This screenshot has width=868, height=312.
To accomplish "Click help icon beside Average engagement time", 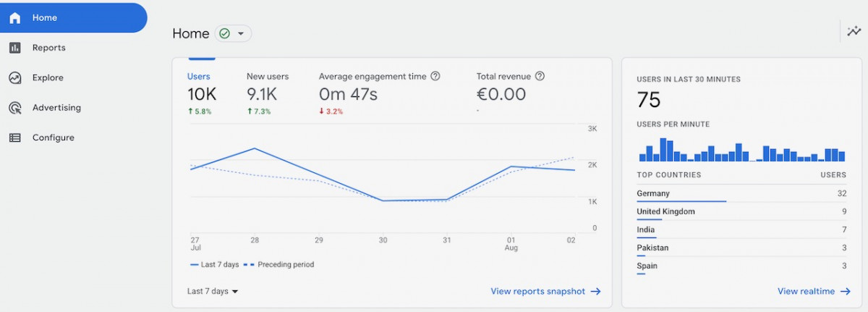I will (435, 76).
